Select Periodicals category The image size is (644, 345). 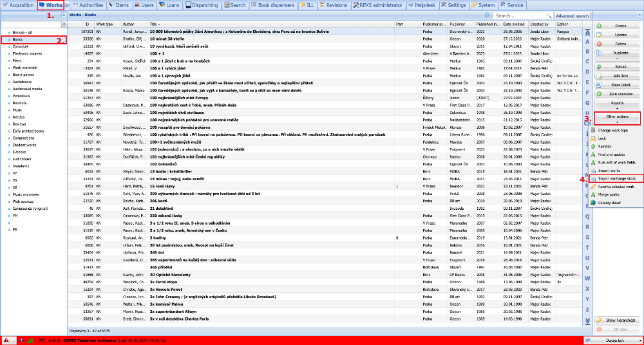pos(21,96)
